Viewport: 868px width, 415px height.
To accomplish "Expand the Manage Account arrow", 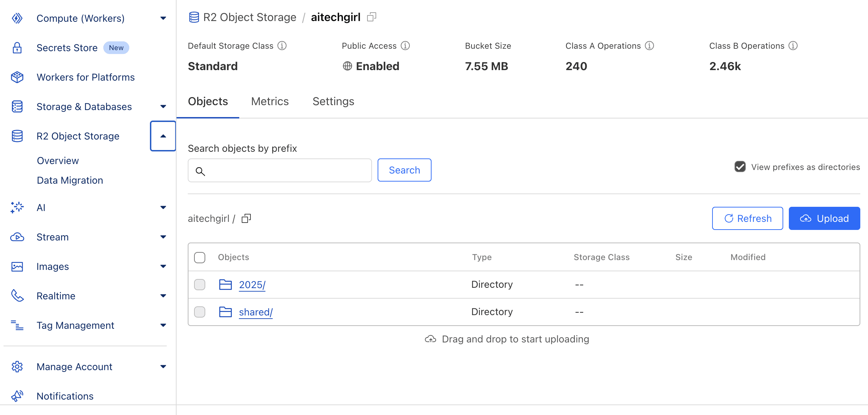I will (163, 367).
